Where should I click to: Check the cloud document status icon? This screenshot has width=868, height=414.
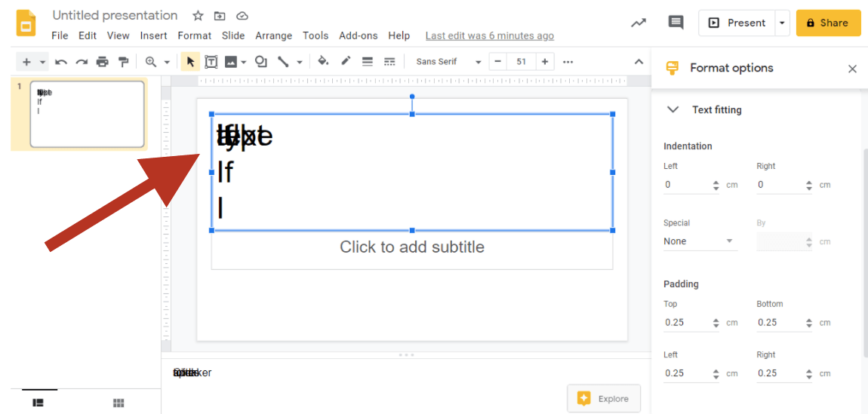coord(242,16)
